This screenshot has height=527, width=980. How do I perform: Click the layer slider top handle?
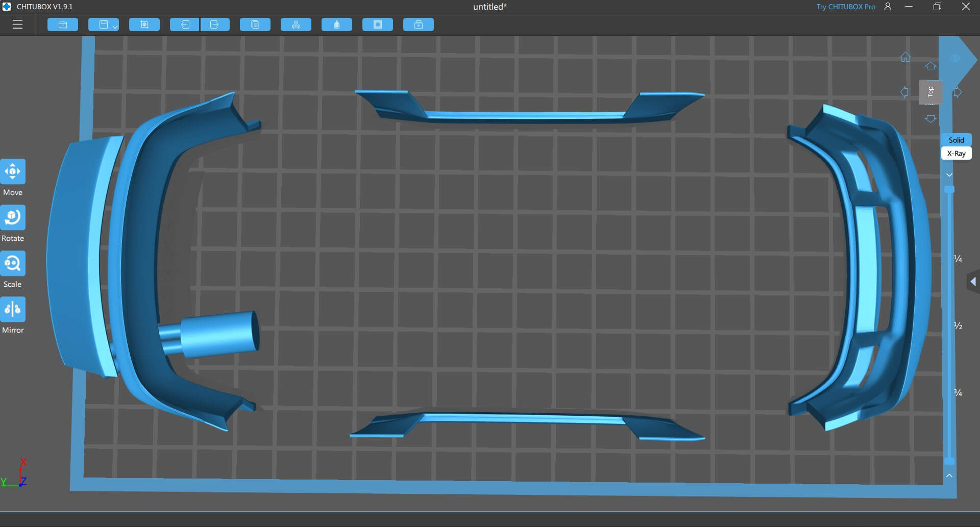coord(949,189)
